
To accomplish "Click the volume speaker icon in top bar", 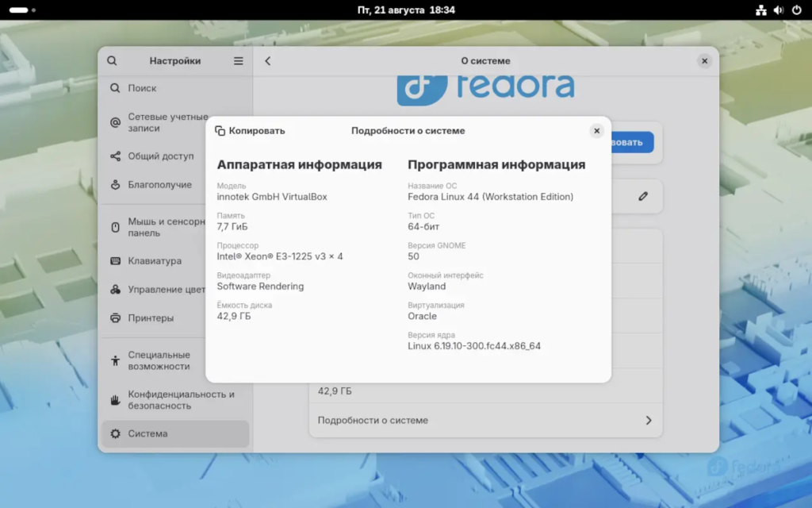I will [x=779, y=10].
